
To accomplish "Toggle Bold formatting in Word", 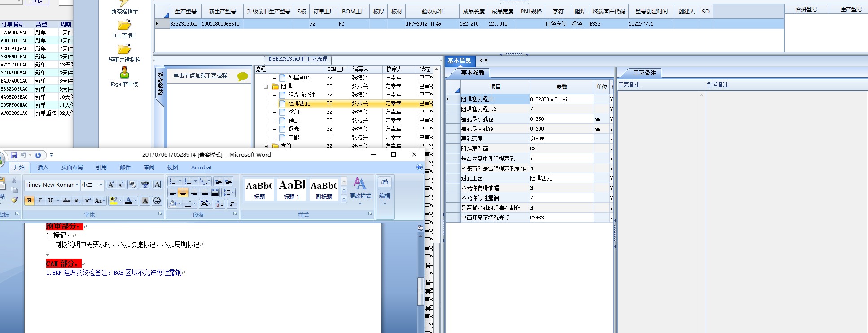I will [29, 201].
